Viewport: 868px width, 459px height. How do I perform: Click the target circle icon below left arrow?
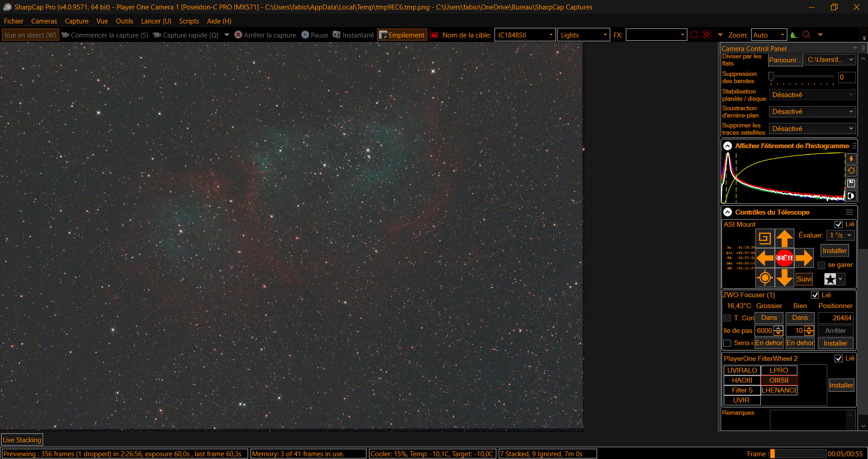tap(765, 278)
